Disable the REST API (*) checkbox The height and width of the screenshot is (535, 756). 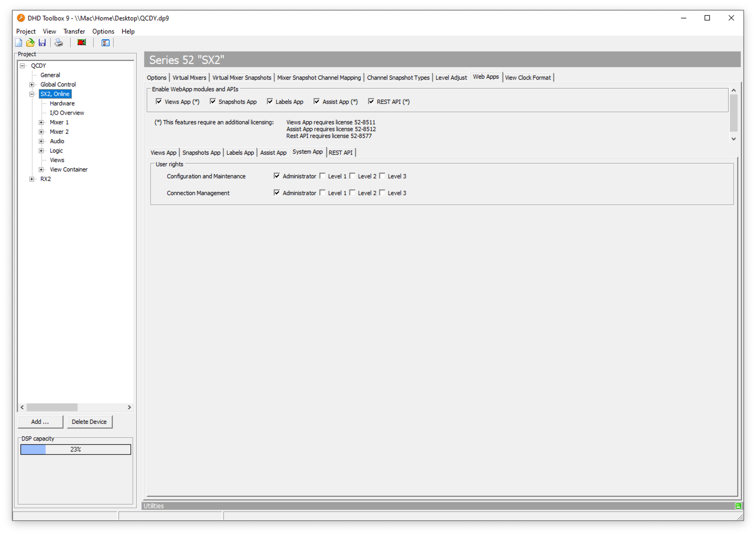pyautogui.click(x=371, y=101)
